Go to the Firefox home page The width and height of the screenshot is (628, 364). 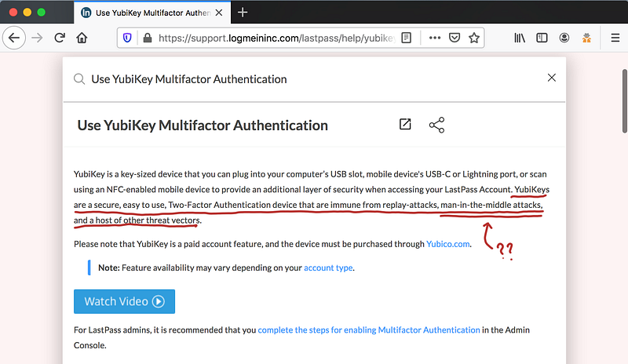[82, 38]
